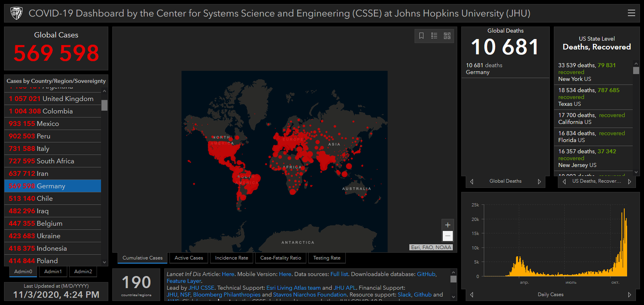Select the Admin0 tab
This screenshot has width=644, height=305.
(x=23, y=272)
